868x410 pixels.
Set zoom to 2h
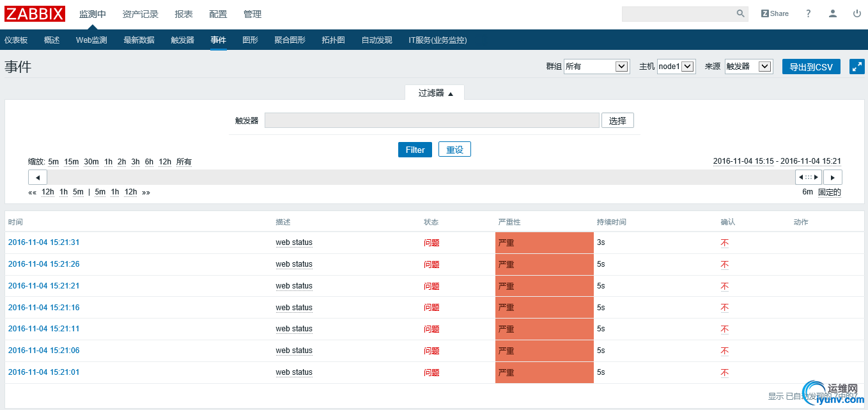pyautogui.click(x=121, y=162)
